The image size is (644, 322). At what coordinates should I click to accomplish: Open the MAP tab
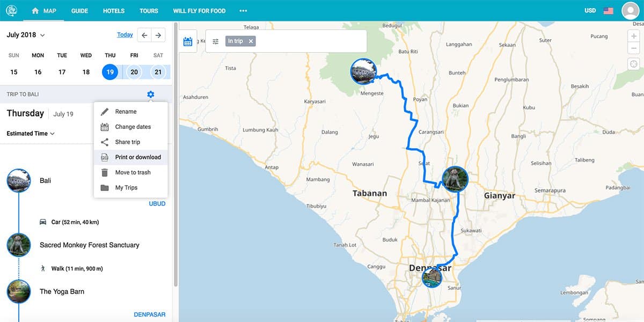[x=43, y=11]
